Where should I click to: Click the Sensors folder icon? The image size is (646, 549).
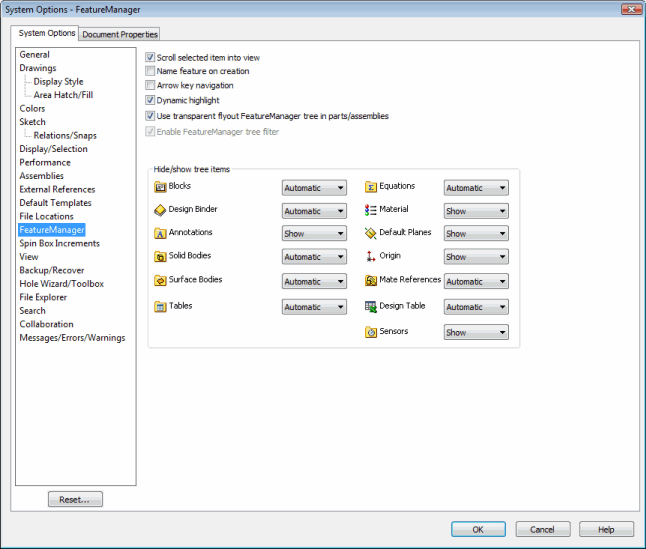[x=371, y=332]
